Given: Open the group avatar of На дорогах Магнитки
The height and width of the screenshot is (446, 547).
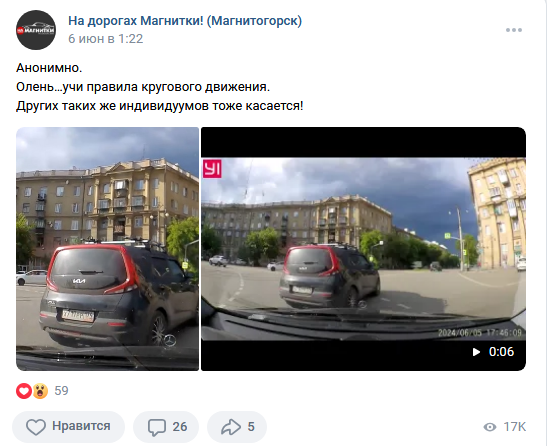Looking at the screenshot, I should [36, 30].
